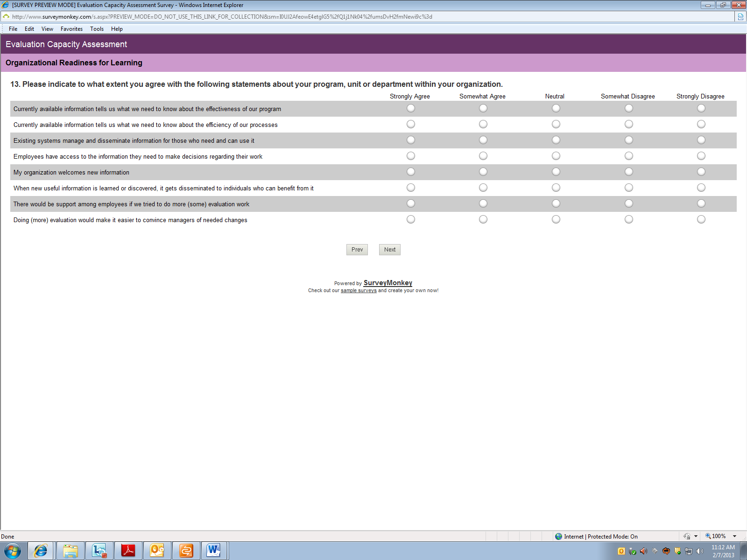Choose Neutral for existing systems disseminate information

pyautogui.click(x=556, y=140)
